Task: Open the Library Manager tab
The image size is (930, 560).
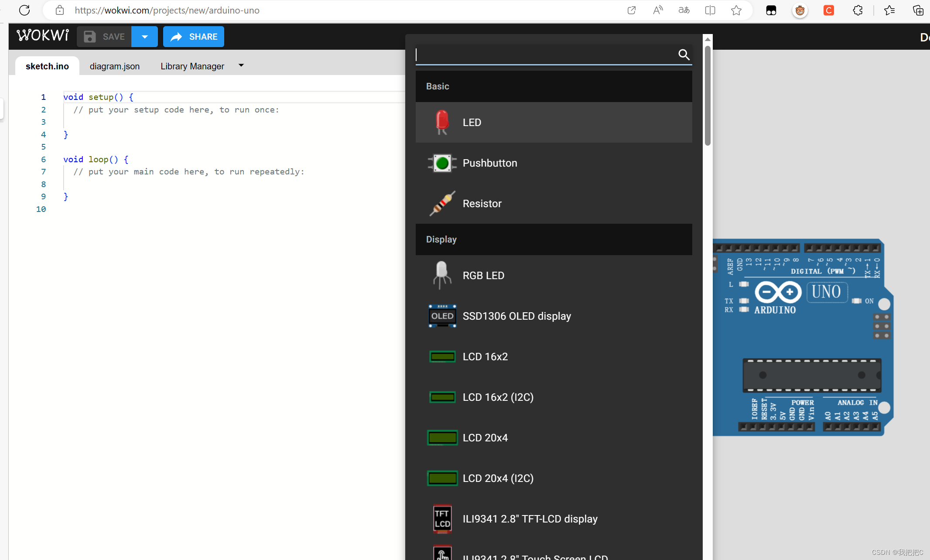Action: pos(192,66)
